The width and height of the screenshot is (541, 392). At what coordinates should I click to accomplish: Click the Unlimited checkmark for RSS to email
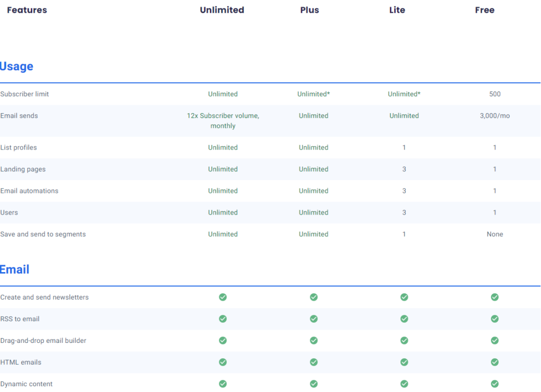pos(223,319)
